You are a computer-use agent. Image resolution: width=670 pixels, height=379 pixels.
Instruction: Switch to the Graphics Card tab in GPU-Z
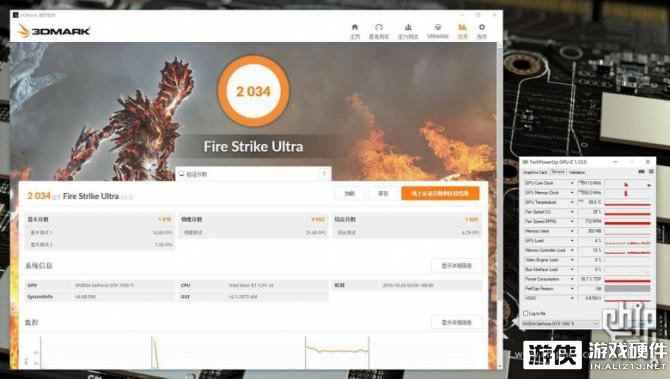[x=535, y=172]
